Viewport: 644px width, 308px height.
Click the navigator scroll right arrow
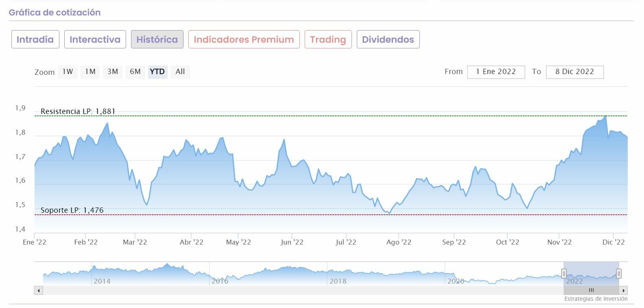coord(624,291)
